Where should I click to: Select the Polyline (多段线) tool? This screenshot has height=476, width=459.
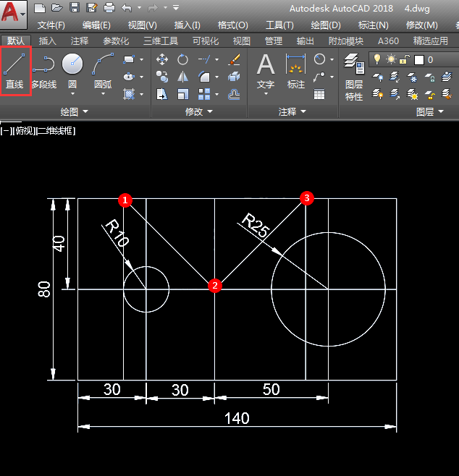coord(43,71)
